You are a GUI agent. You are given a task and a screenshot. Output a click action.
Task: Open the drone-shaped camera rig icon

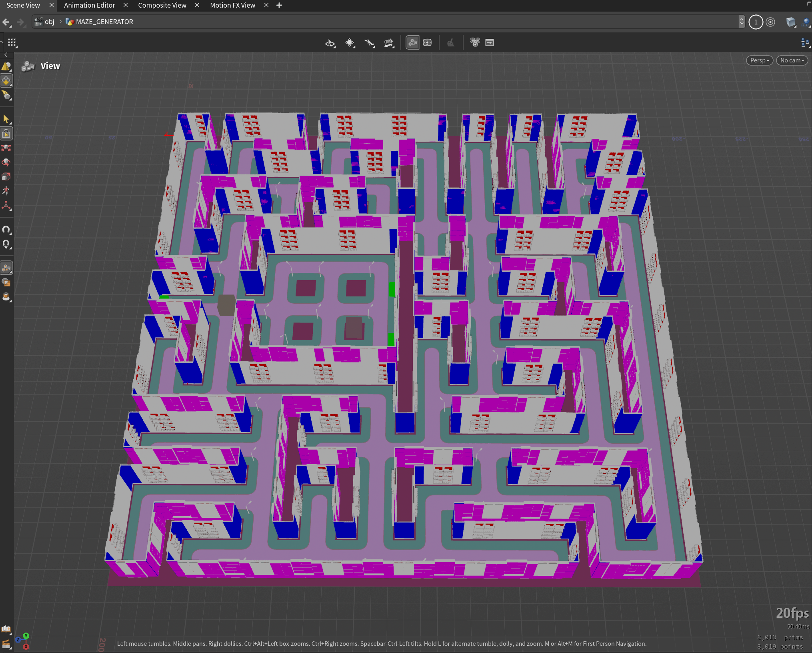click(475, 42)
